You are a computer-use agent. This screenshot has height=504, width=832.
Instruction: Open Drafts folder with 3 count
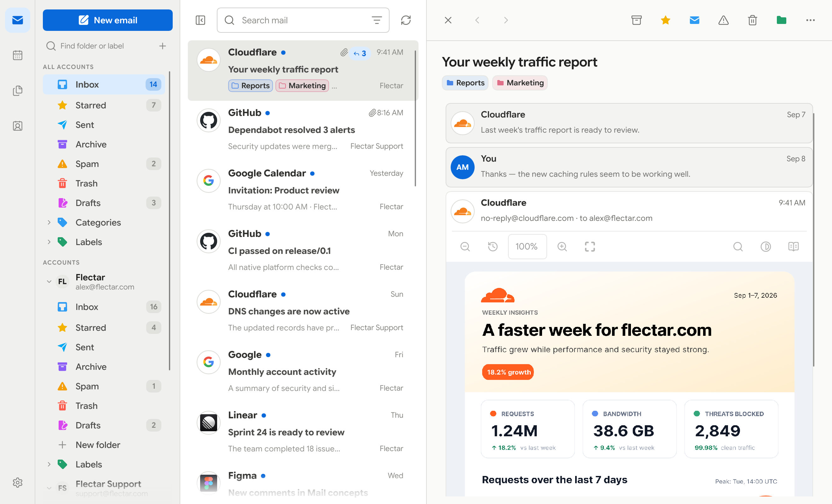(x=104, y=203)
